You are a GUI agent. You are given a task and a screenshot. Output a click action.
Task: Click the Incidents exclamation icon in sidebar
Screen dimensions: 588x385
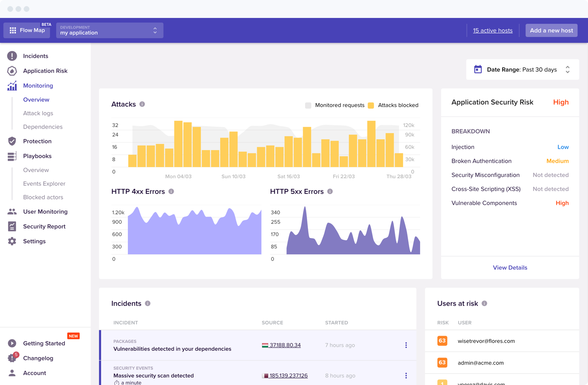(12, 56)
